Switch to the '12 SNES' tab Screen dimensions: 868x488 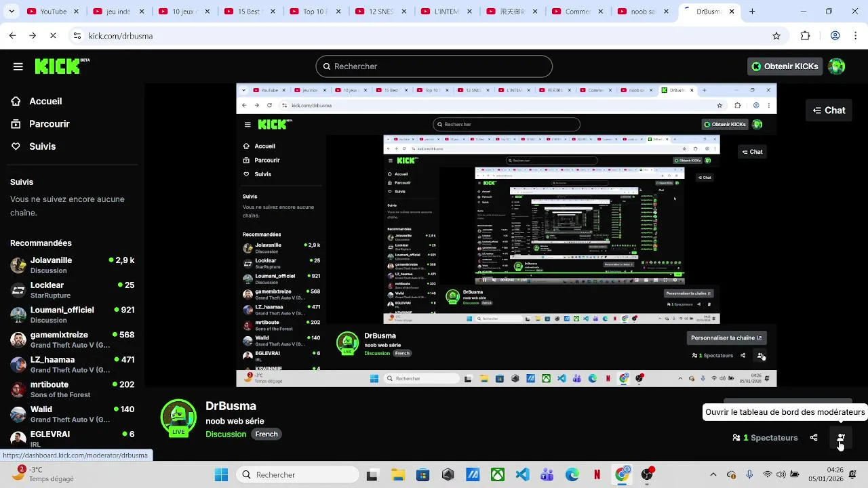tap(380, 12)
